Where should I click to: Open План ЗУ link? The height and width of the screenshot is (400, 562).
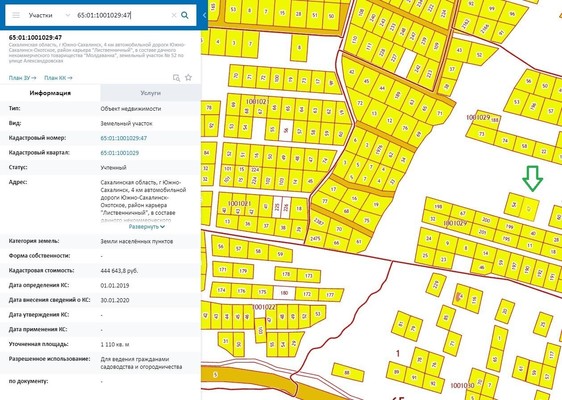tap(22, 78)
